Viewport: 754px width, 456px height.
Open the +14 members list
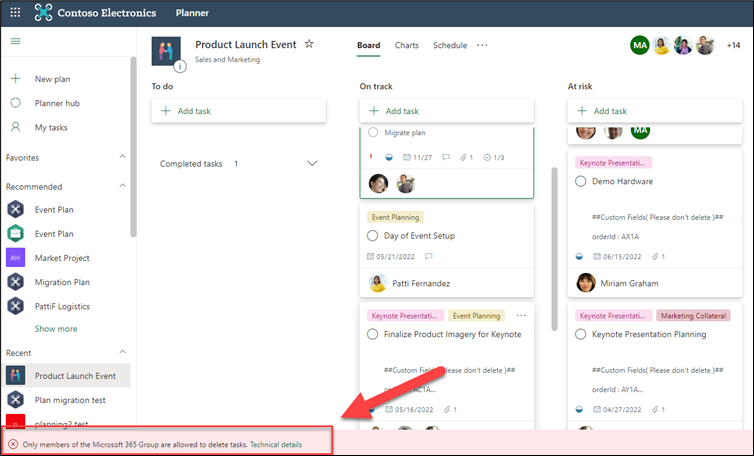pos(732,46)
